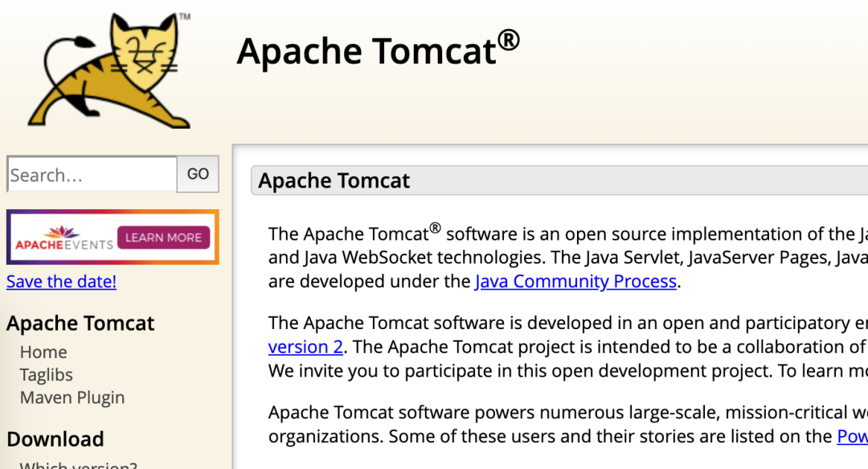Viewport: 868px width, 469px height.
Task: Open the version 2 license link
Action: (x=305, y=347)
